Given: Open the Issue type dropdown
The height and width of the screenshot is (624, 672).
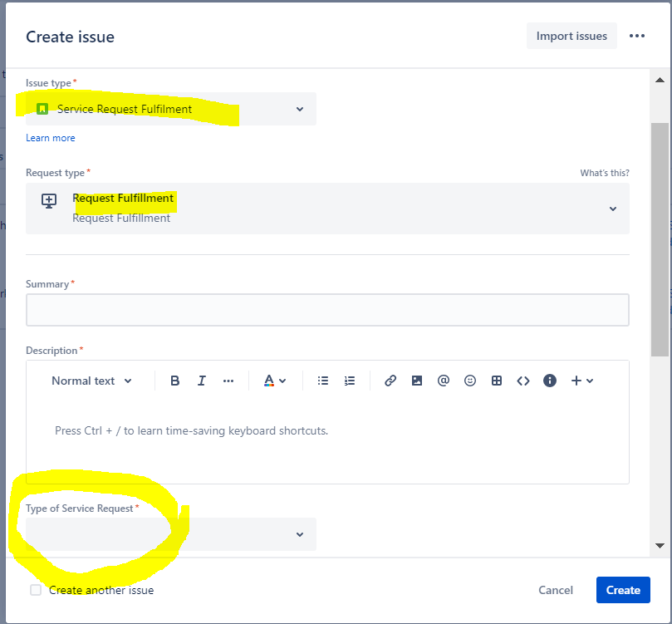Looking at the screenshot, I should tap(171, 109).
